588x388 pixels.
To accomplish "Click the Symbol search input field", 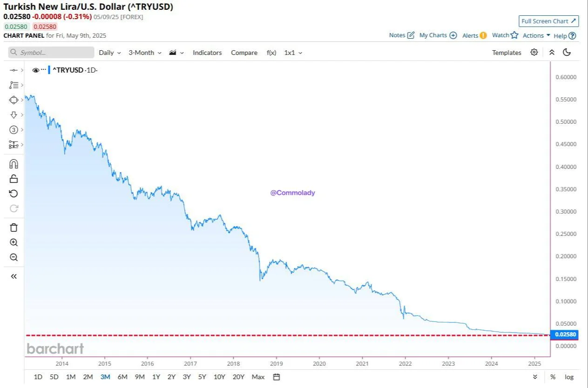I will coord(51,53).
